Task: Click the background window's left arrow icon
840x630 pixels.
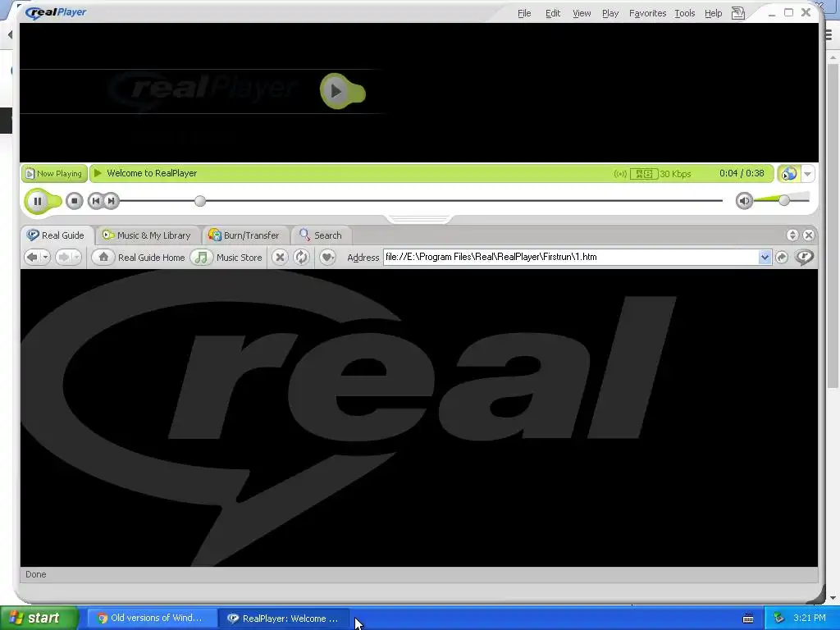Action: pos(9,34)
